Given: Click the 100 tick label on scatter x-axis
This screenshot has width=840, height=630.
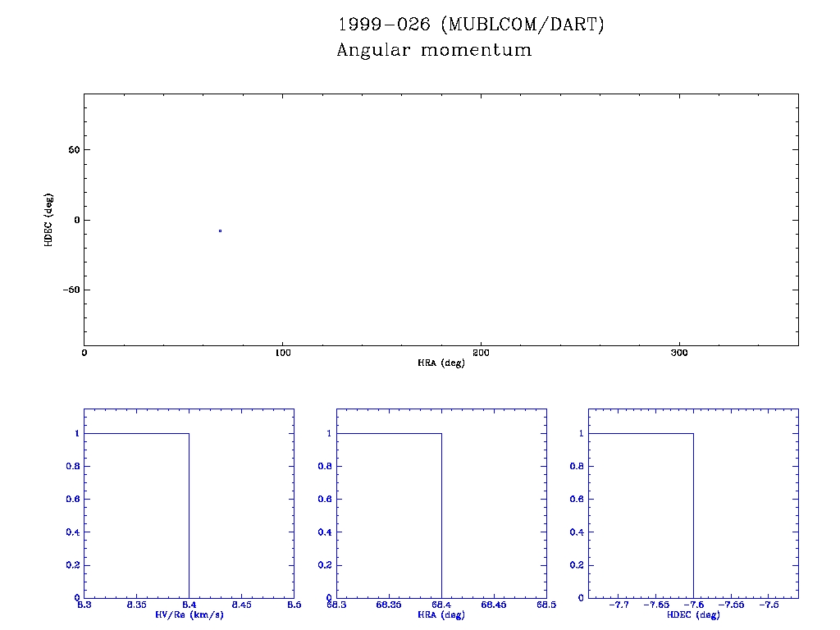Looking at the screenshot, I should (x=282, y=353).
